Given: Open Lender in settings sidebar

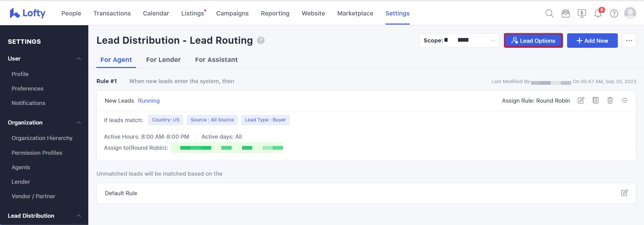Looking at the screenshot, I should coord(21,182).
